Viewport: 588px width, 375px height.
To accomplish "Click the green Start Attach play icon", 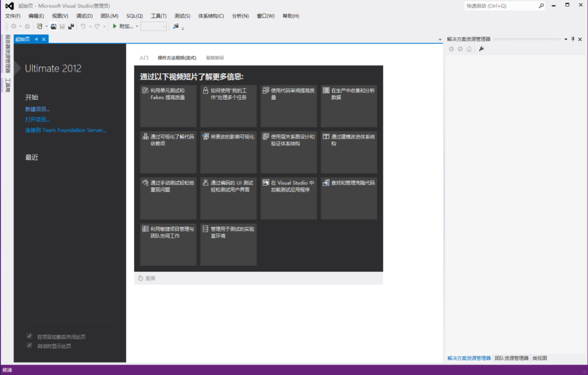I will 115,26.
